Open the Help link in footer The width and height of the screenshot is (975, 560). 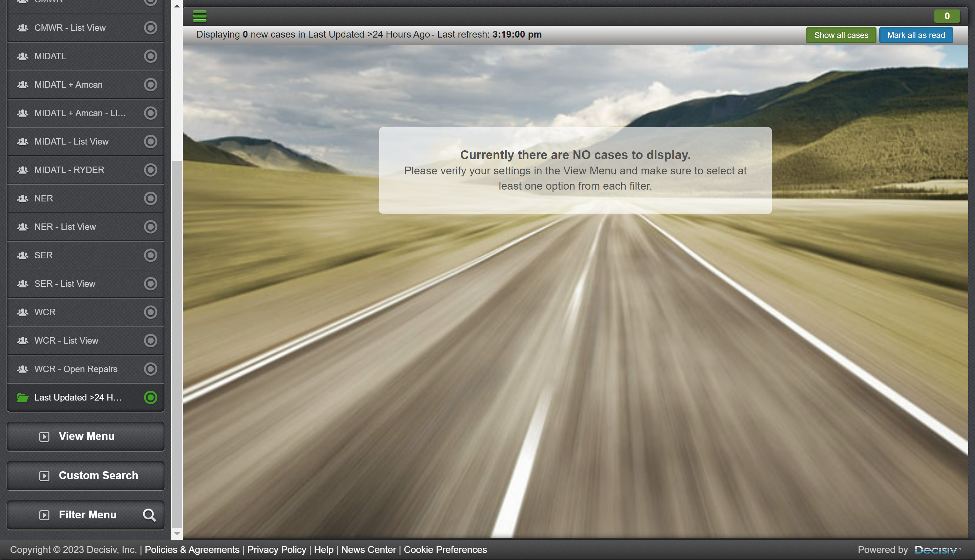click(x=324, y=550)
